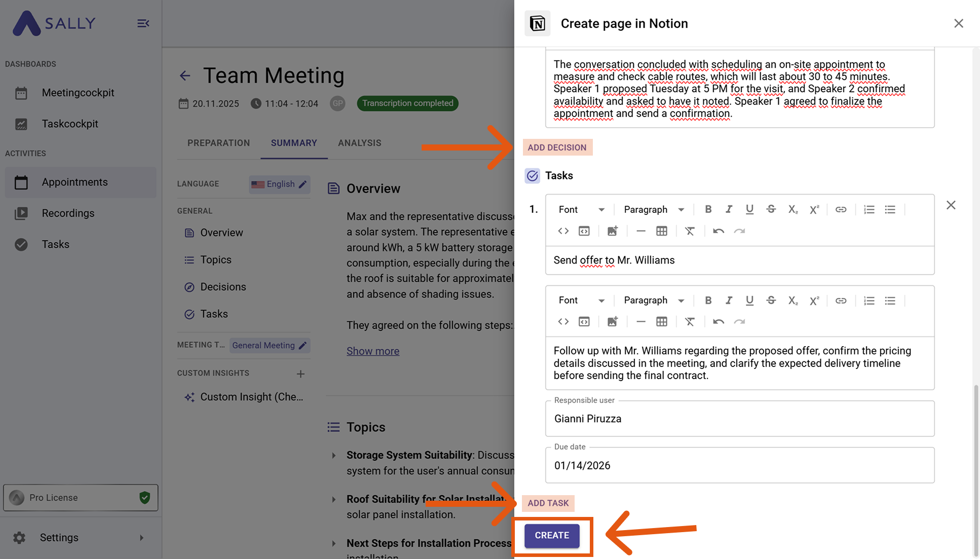This screenshot has width=980, height=559.
Task: Open Font dropdown in first task editor
Action: tap(581, 209)
